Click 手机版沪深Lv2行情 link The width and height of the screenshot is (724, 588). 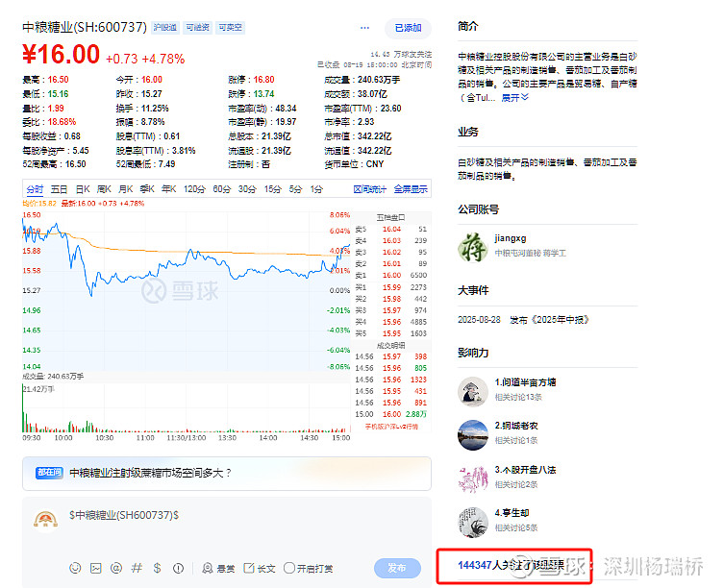(391, 427)
